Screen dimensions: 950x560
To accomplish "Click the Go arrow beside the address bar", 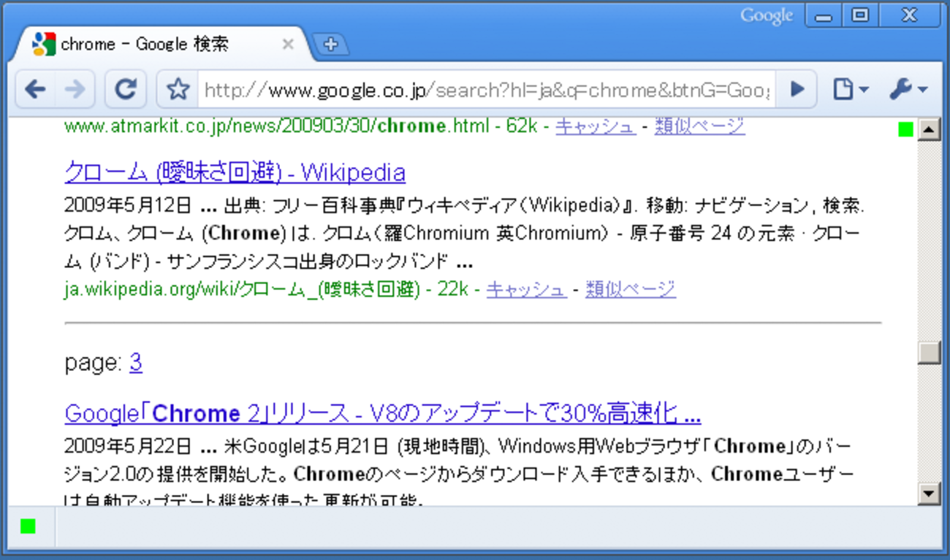I will pos(797,89).
